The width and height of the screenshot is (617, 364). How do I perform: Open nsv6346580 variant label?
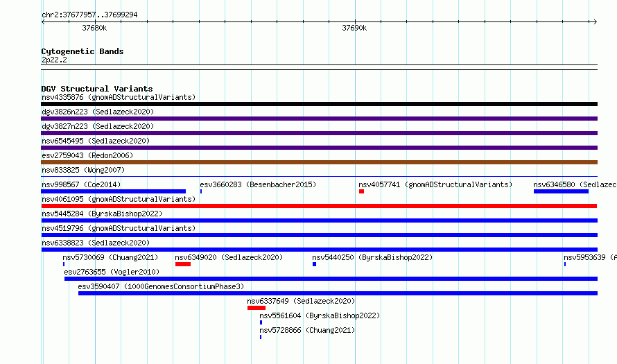tap(575, 184)
